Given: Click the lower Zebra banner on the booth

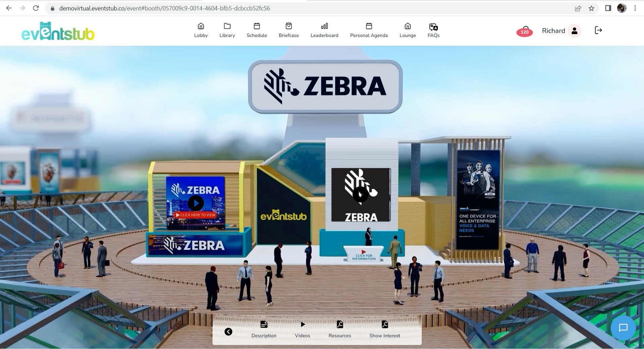Looking at the screenshot, I should [x=195, y=245].
